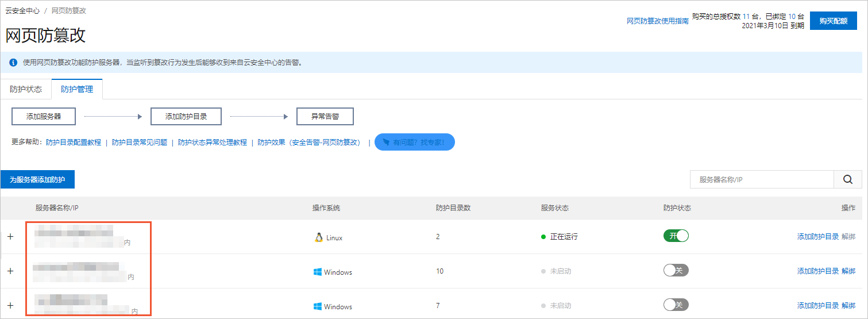The width and height of the screenshot is (868, 319).
Task: Expand the Windows row with 10 directories
Action: 10,271
